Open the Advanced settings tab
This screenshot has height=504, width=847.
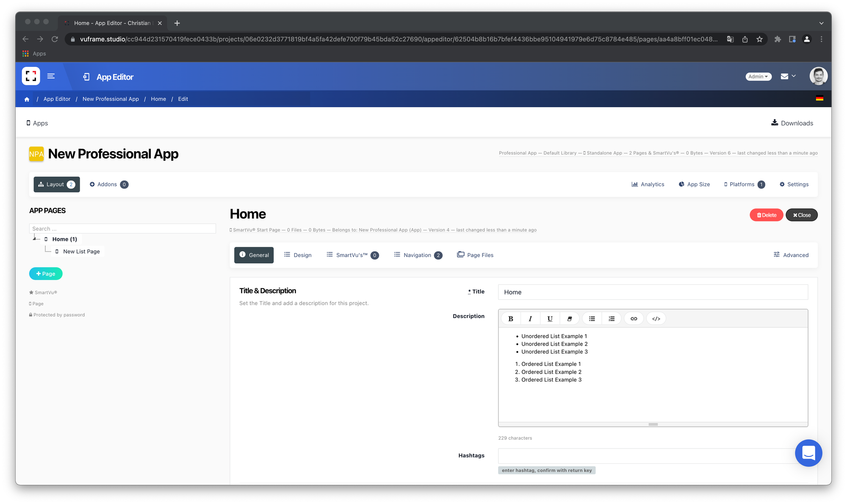click(x=791, y=255)
